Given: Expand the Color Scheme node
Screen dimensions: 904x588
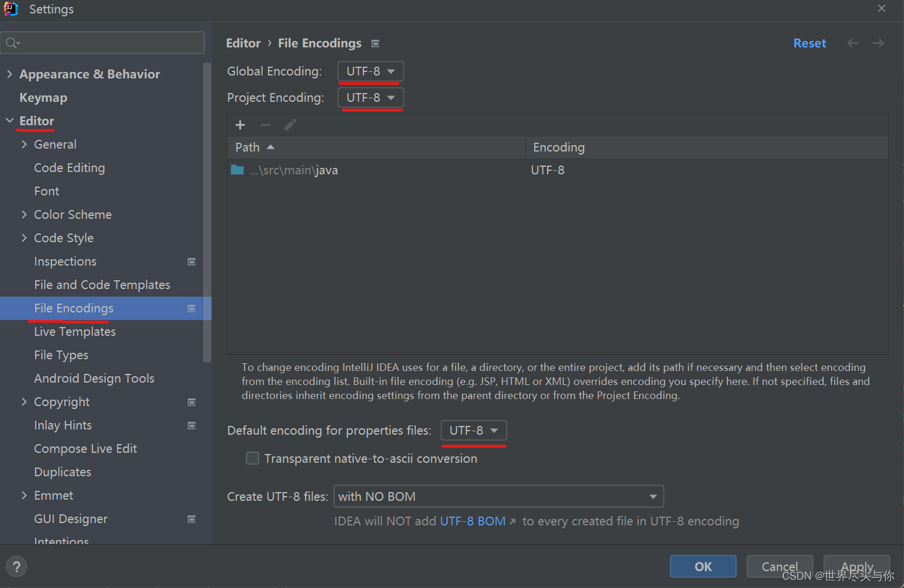Looking at the screenshot, I should (x=24, y=214).
